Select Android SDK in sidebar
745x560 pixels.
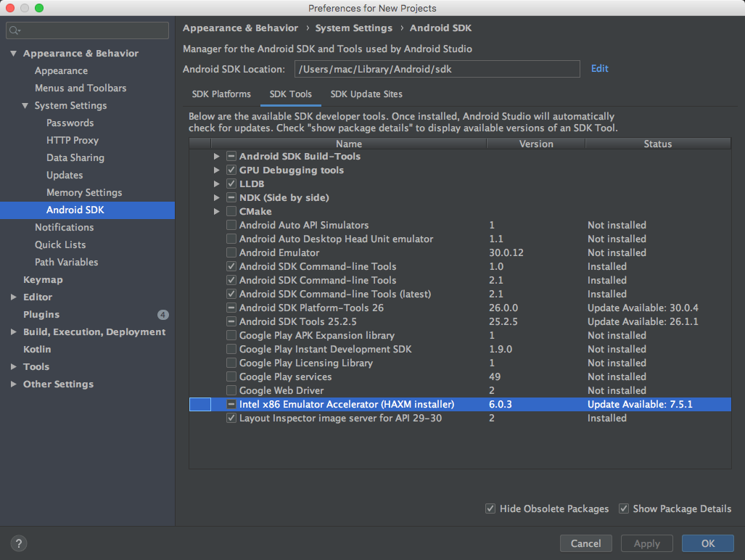(x=88, y=210)
